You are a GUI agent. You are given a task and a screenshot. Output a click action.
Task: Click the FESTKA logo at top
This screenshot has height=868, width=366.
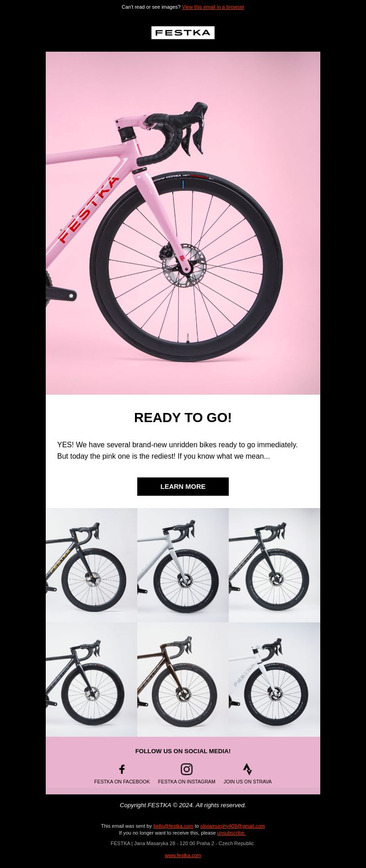pyautogui.click(x=183, y=32)
